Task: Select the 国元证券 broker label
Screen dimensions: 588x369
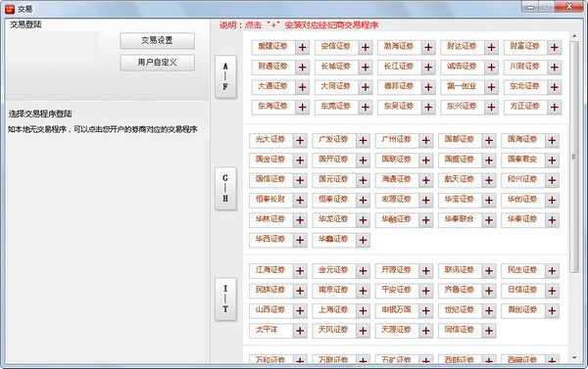Action: pyautogui.click(x=333, y=179)
